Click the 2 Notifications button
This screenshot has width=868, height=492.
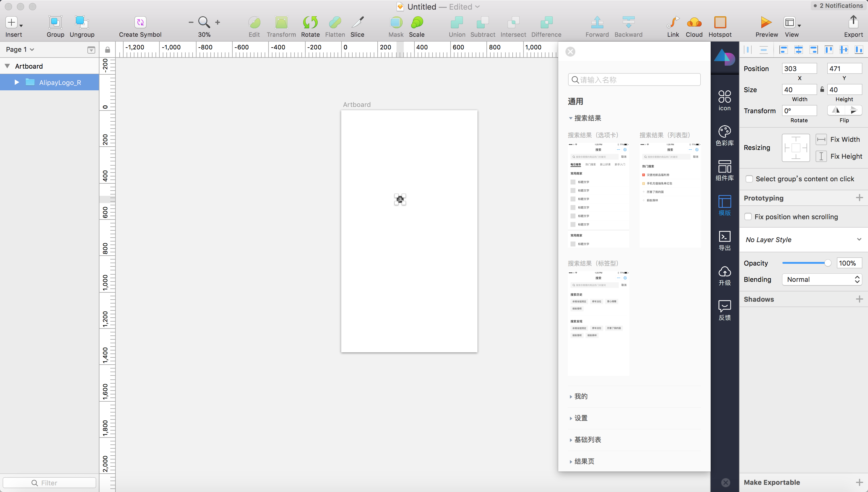pyautogui.click(x=838, y=6)
